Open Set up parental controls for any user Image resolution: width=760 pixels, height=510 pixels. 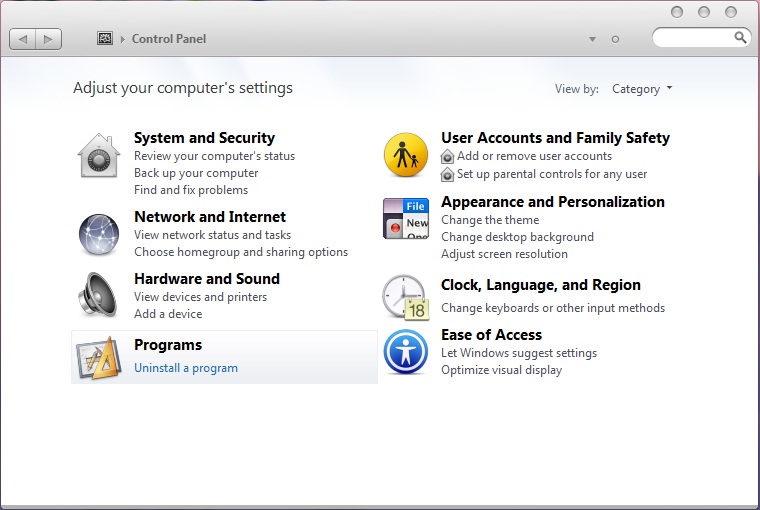point(552,174)
